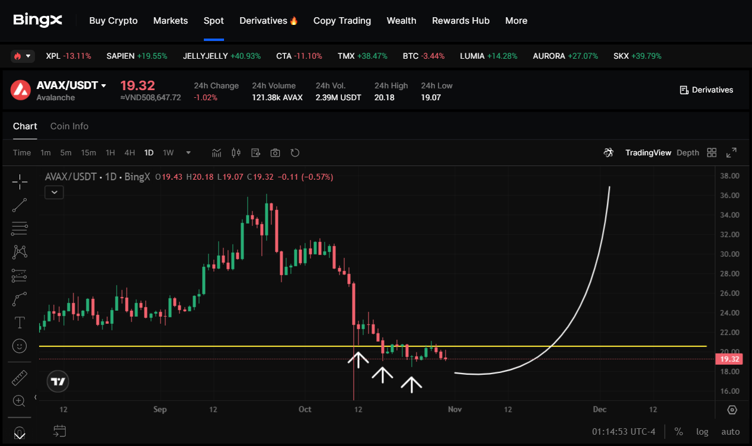752x446 pixels.
Task: Choose the text annotation tool
Action: tap(19, 323)
